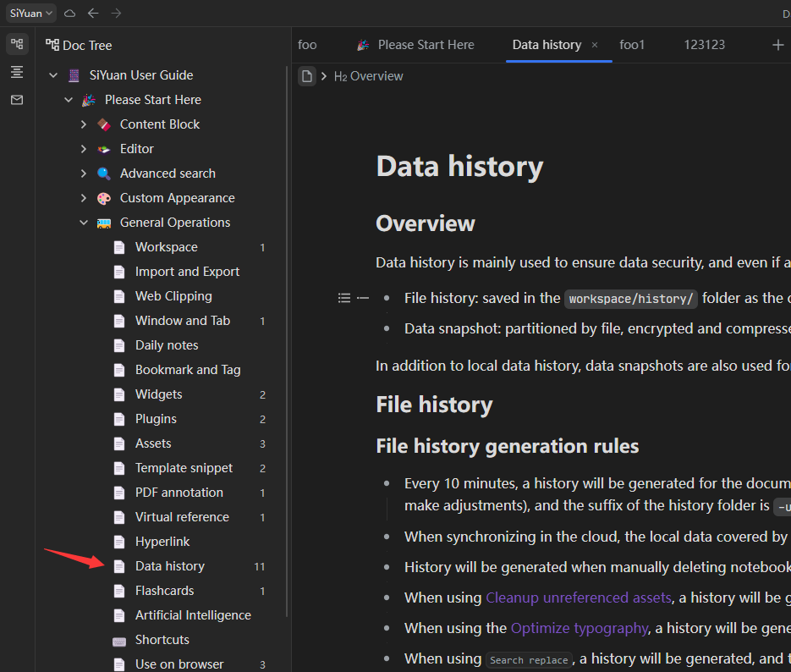Switch to the Please Start Here tab
The height and width of the screenshot is (672, 791).
pyautogui.click(x=426, y=45)
